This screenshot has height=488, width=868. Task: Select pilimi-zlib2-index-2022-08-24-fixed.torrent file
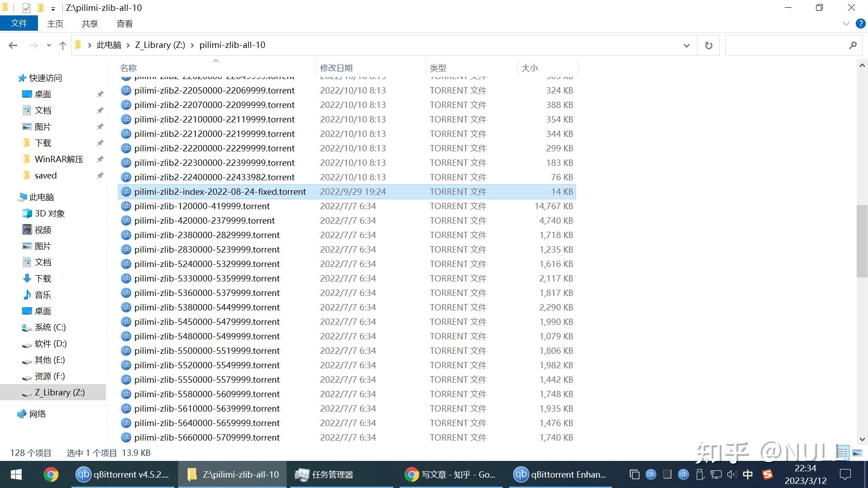tap(347, 192)
